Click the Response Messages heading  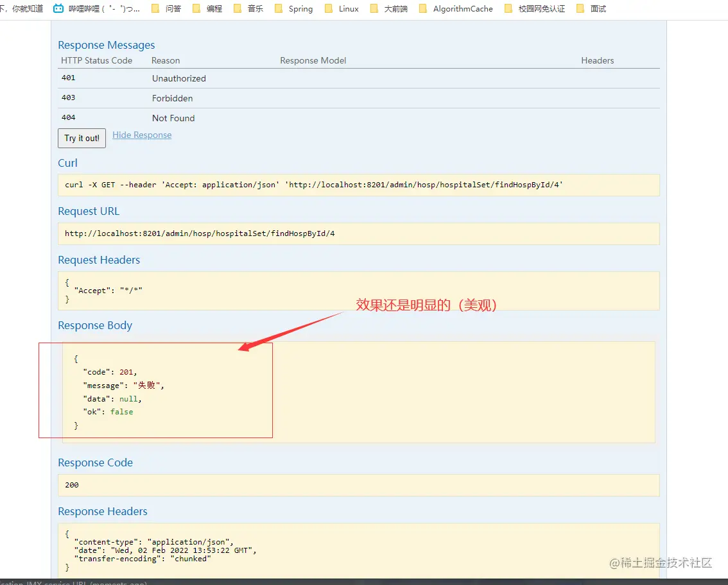pyautogui.click(x=107, y=45)
